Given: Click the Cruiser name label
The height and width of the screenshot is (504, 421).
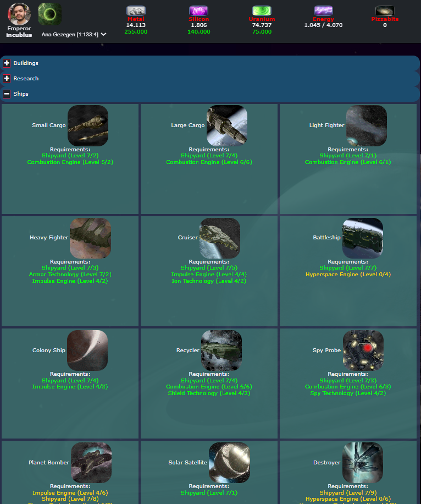Looking at the screenshot, I should click(x=188, y=238).
